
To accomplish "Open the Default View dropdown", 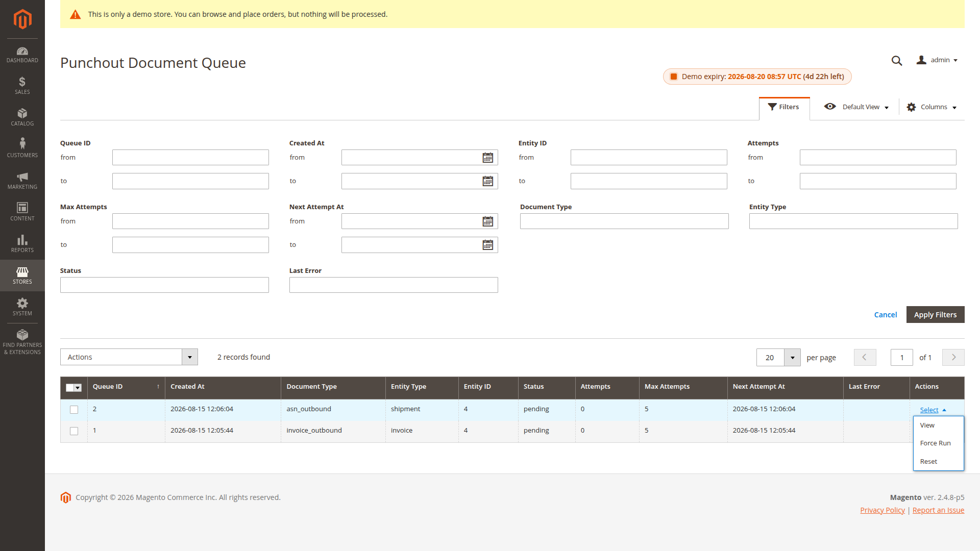I will click(x=856, y=107).
